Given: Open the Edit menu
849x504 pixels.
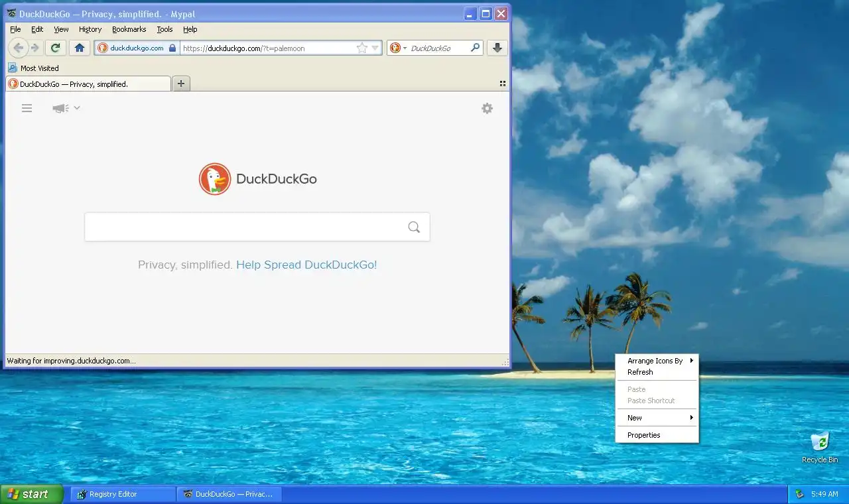Looking at the screenshot, I should coord(37,29).
